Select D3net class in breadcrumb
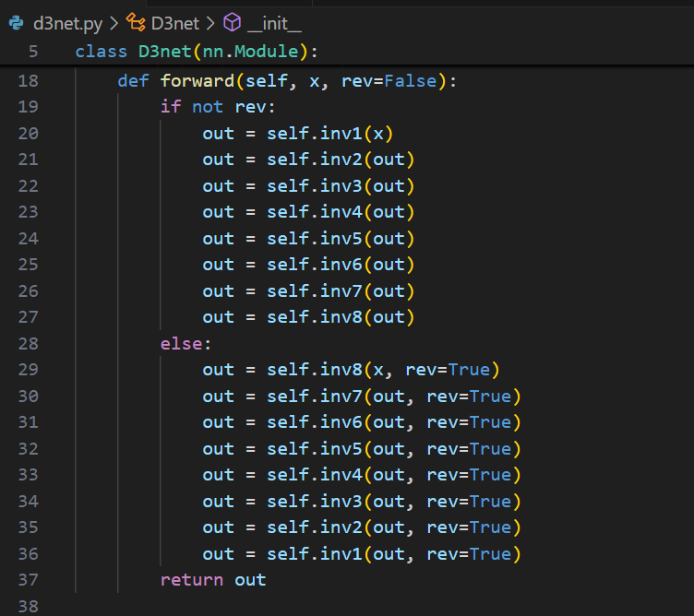Viewport: 694px width, 616px height. click(x=175, y=23)
